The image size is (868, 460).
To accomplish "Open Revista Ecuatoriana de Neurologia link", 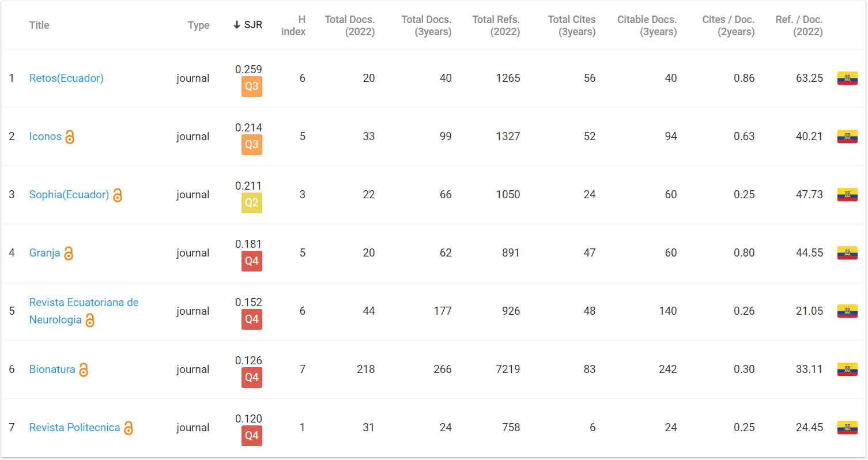I will pyautogui.click(x=84, y=311).
